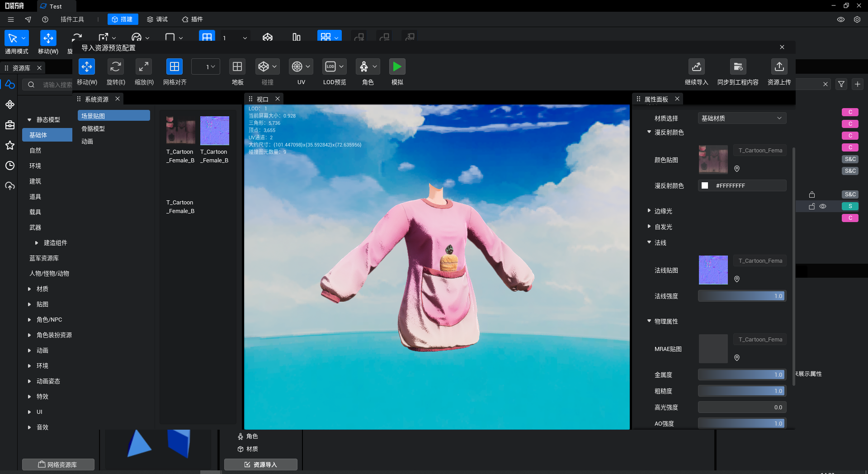Click the normal map texture thumbnail
This screenshot has width=868, height=474.
(x=713, y=270)
